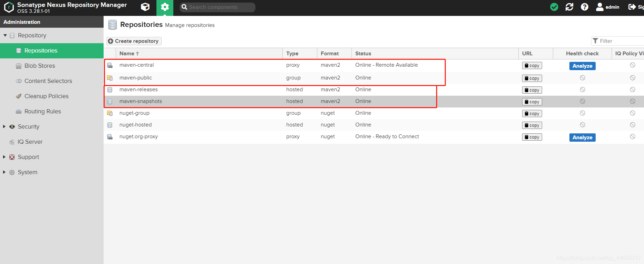The width and height of the screenshot is (644, 264).
Task: Copy URL of nuget-hosted
Action: tap(532, 125)
